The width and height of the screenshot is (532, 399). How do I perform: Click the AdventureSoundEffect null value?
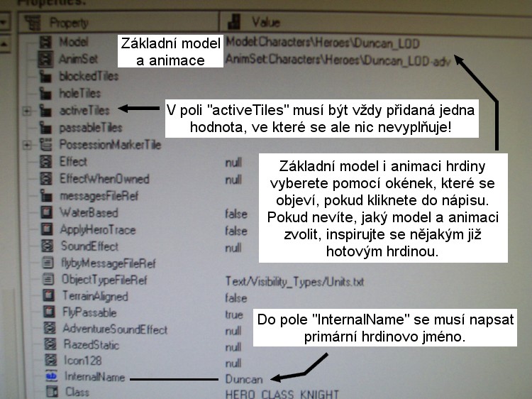(x=233, y=330)
